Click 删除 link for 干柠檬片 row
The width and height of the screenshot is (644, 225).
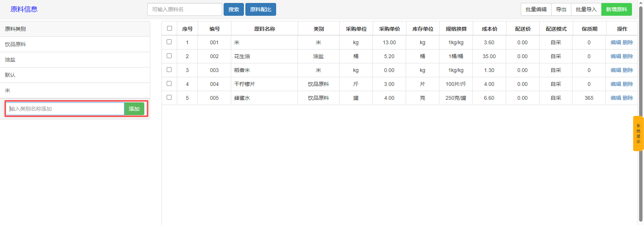[x=628, y=84]
